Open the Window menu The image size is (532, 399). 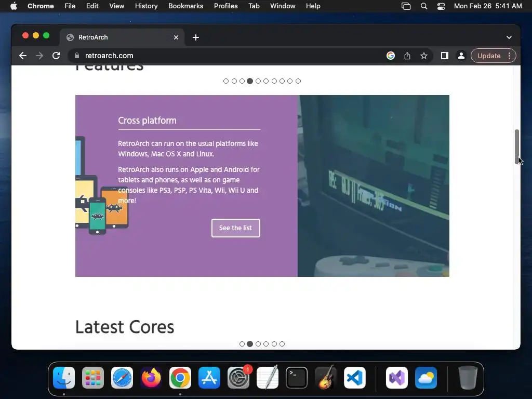click(283, 6)
